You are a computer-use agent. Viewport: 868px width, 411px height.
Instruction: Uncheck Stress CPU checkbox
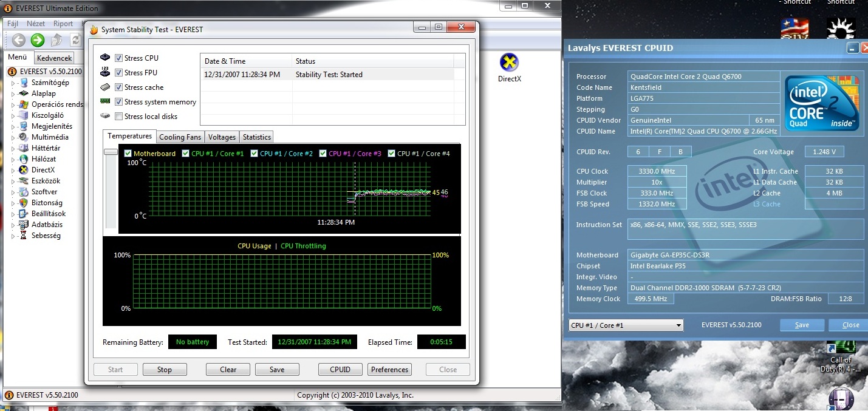point(118,58)
